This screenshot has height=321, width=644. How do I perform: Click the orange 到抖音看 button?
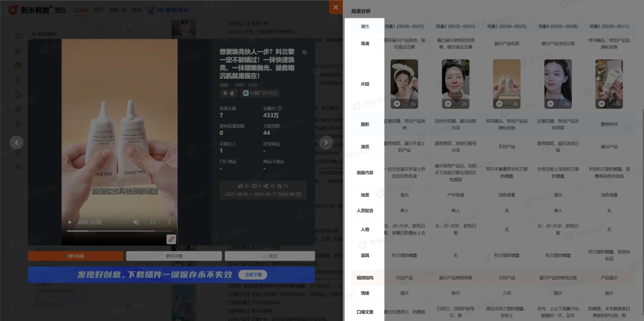click(x=75, y=256)
